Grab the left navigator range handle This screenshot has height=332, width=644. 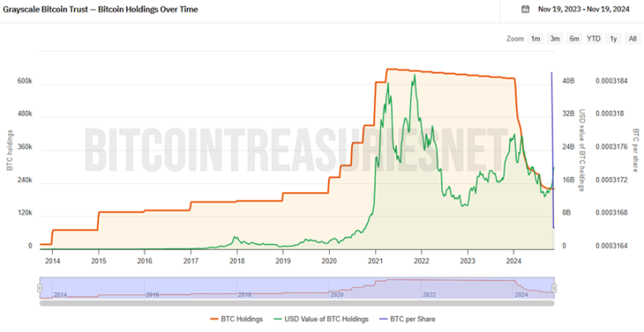click(x=40, y=287)
